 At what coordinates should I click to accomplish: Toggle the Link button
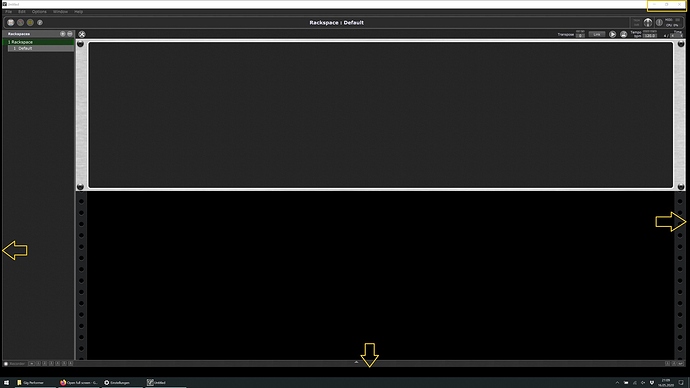tap(597, 34)
